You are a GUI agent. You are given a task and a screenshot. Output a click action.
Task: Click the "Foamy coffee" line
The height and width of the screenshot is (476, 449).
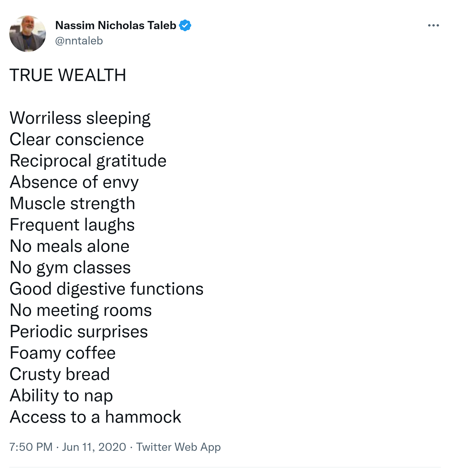point(63,353)
